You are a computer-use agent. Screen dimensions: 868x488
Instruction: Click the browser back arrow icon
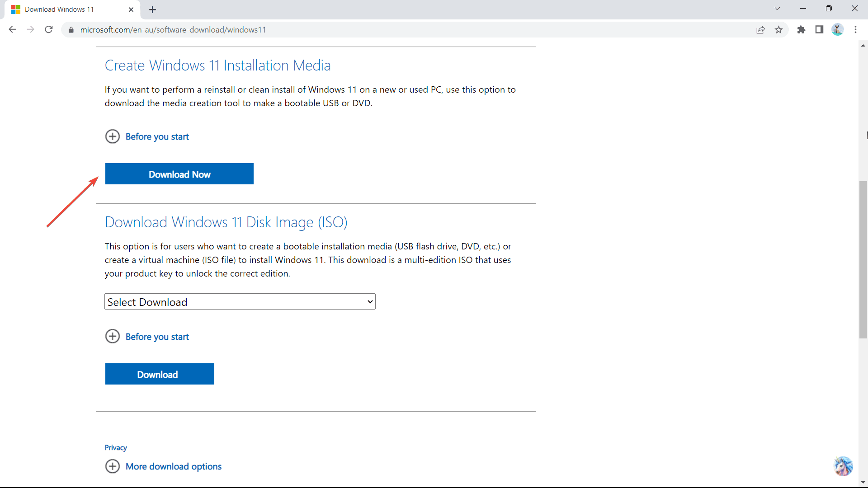12,29
